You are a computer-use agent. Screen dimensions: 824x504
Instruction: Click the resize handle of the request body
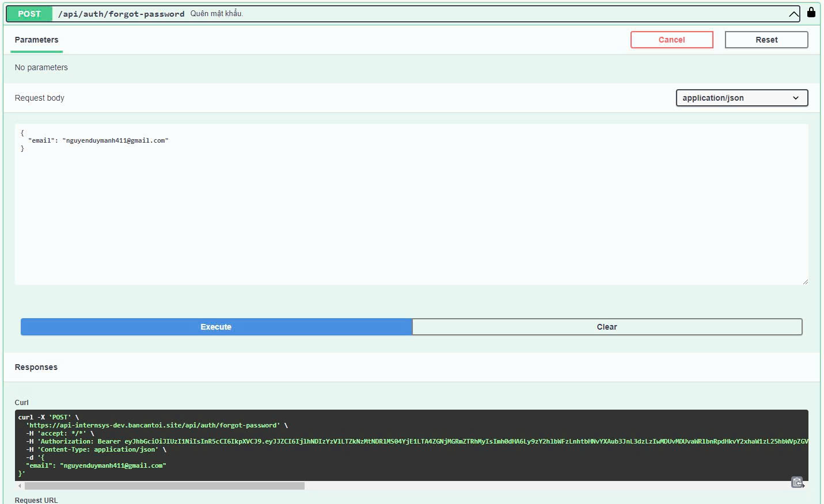[x=805, y=281]
